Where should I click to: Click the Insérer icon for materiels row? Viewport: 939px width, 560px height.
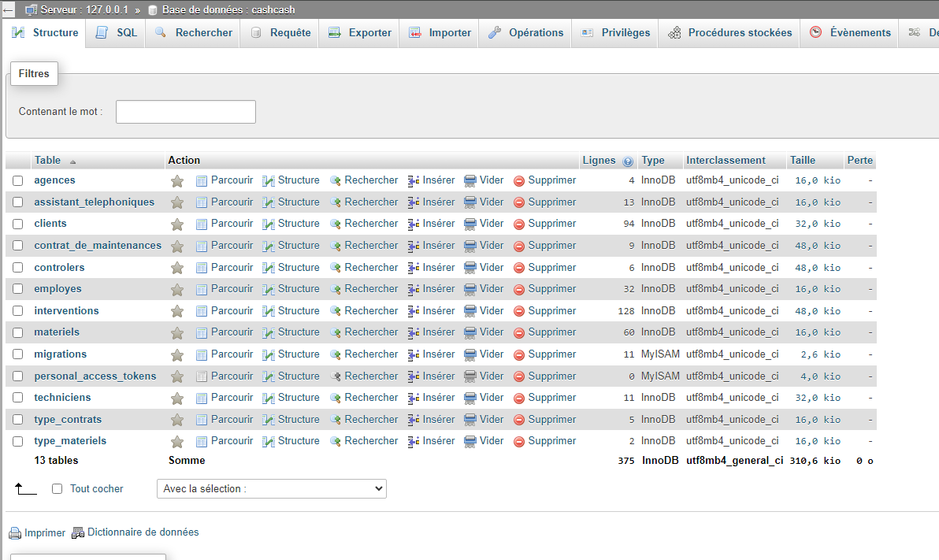pyautogui.click(x=414, y=333)
